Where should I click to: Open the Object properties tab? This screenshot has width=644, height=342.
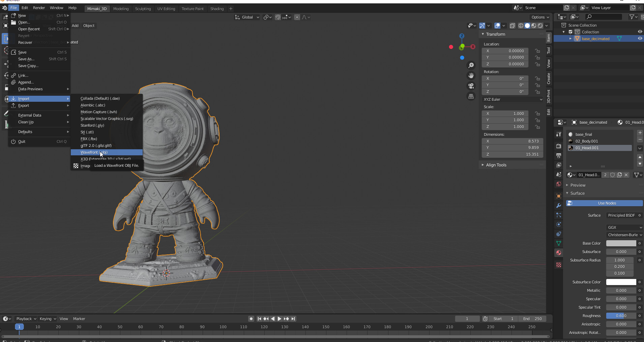coord(559,196)
